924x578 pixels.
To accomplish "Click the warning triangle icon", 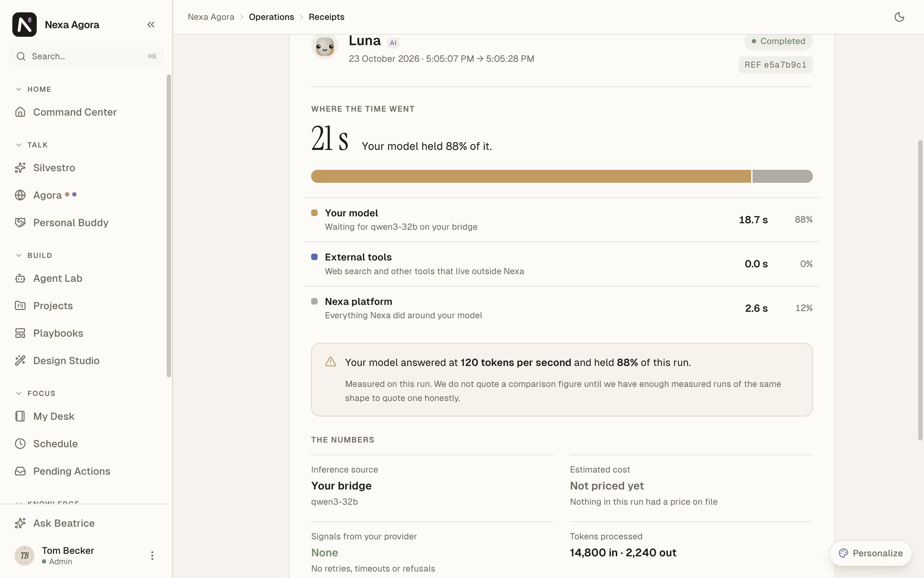I will (331, 362).
